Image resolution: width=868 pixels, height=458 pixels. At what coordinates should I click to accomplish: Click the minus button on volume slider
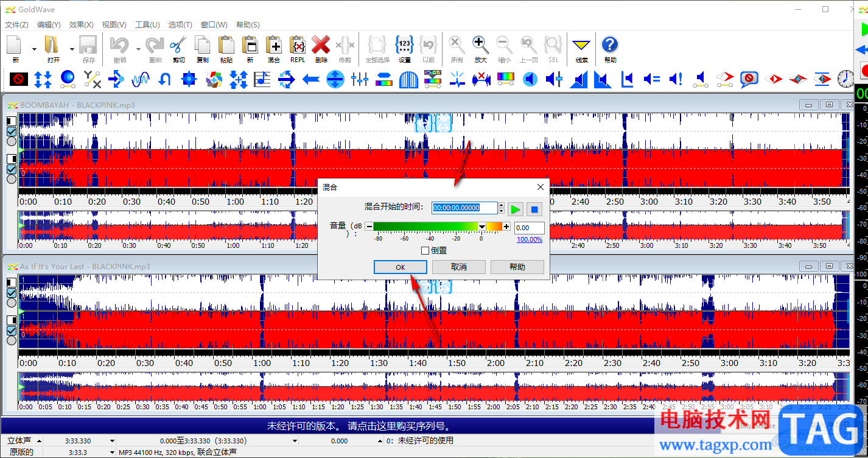tap(369, 227)
